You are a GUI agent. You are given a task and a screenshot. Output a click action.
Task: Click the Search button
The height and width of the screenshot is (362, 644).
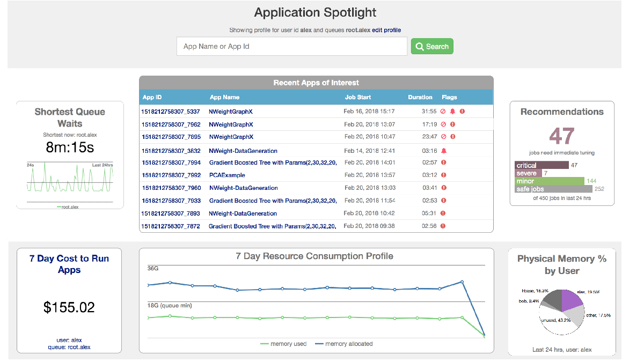tap(432, 47)
